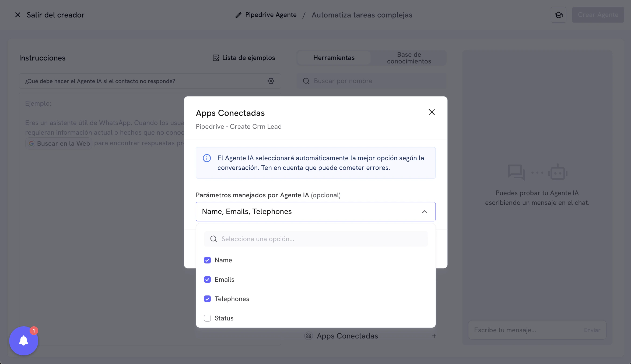Click the X icon beside Salir del creador
631x364 pixels.
[x=18, y=15]
